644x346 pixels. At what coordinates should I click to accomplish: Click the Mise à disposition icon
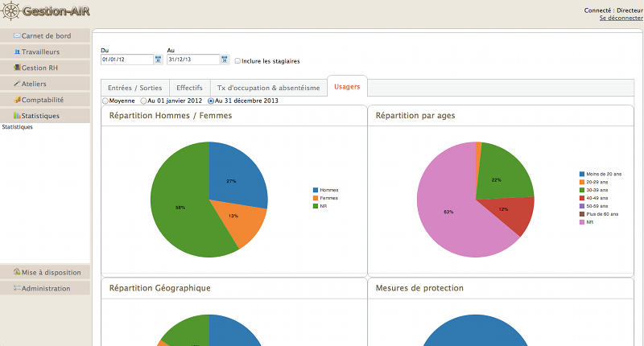coord(17,272)
